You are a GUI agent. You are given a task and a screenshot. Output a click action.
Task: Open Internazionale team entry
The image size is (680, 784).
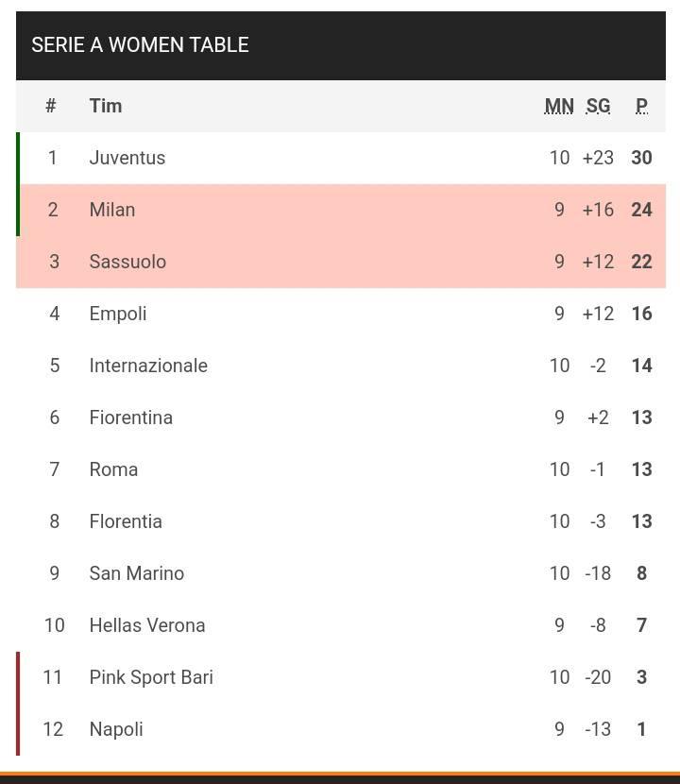click(x=148, y=366)
